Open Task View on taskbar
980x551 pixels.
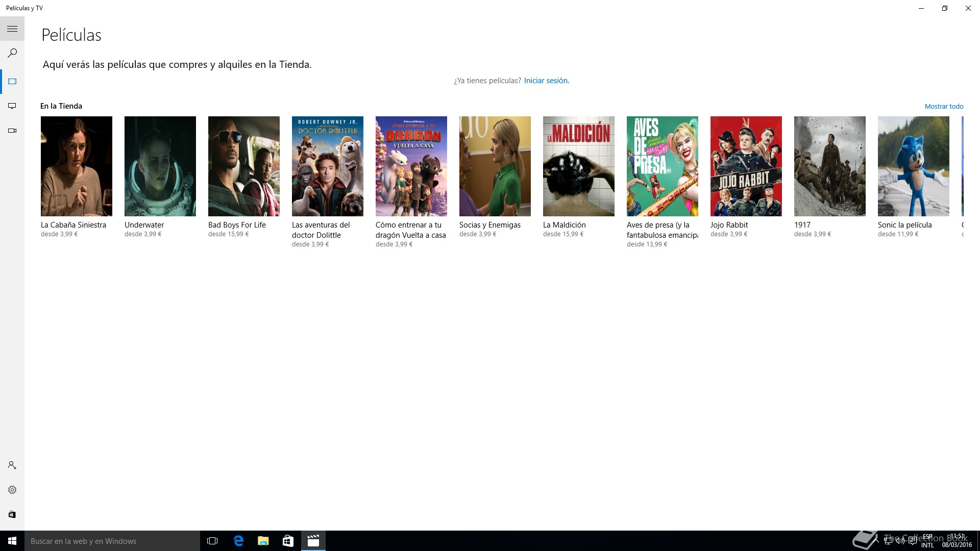coord(212,541)
